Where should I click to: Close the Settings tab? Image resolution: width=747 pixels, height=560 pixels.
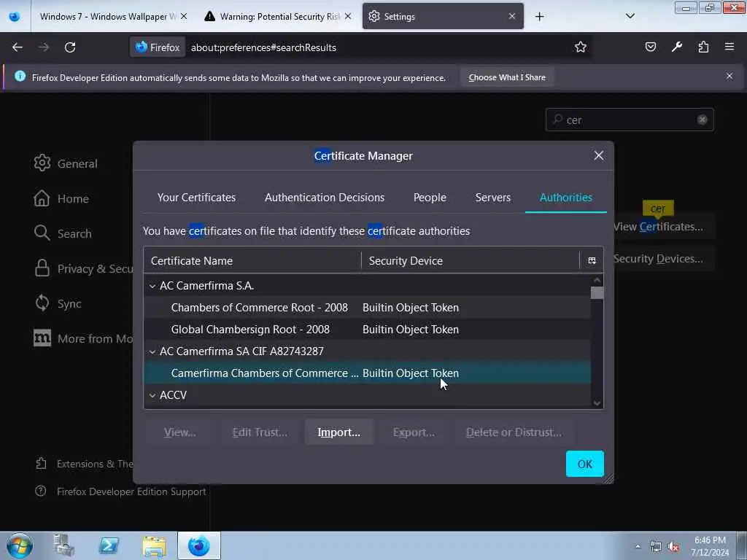coord(511,17)
